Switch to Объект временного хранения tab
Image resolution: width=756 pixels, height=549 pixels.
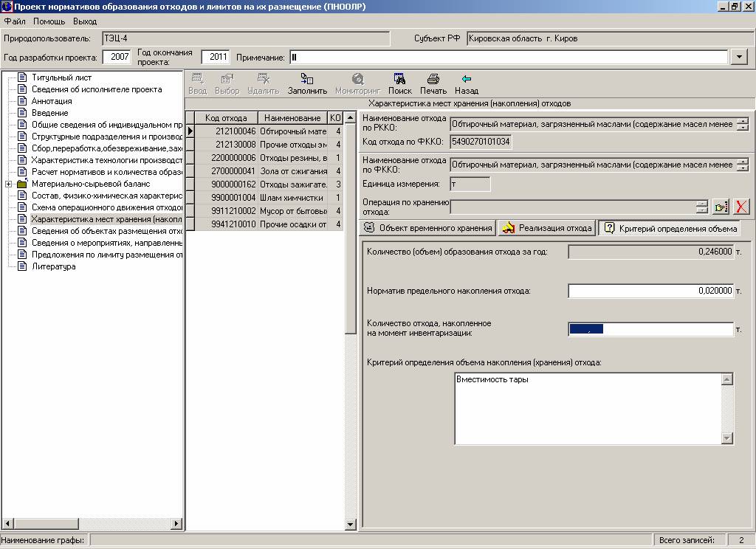click(x=428, y=228)
